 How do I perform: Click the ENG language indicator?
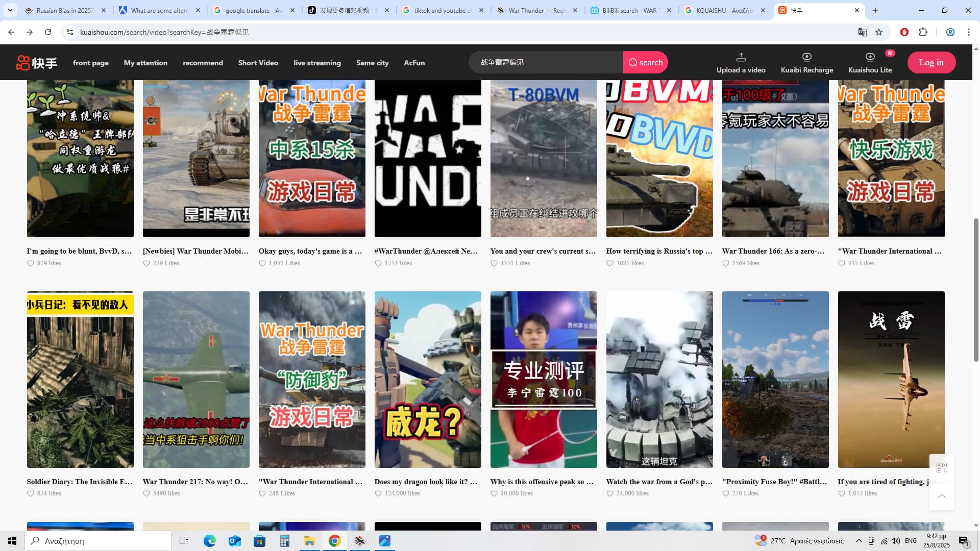[911, 541]
